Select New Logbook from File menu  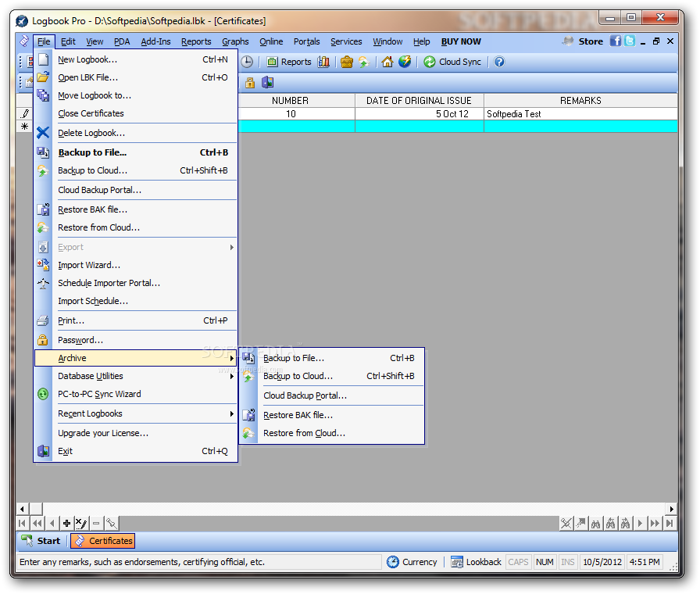(135, 60)
